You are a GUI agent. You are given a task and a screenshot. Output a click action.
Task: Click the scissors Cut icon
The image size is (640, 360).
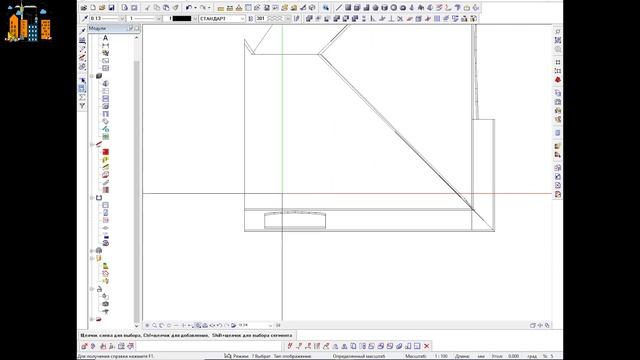point(147,8)
